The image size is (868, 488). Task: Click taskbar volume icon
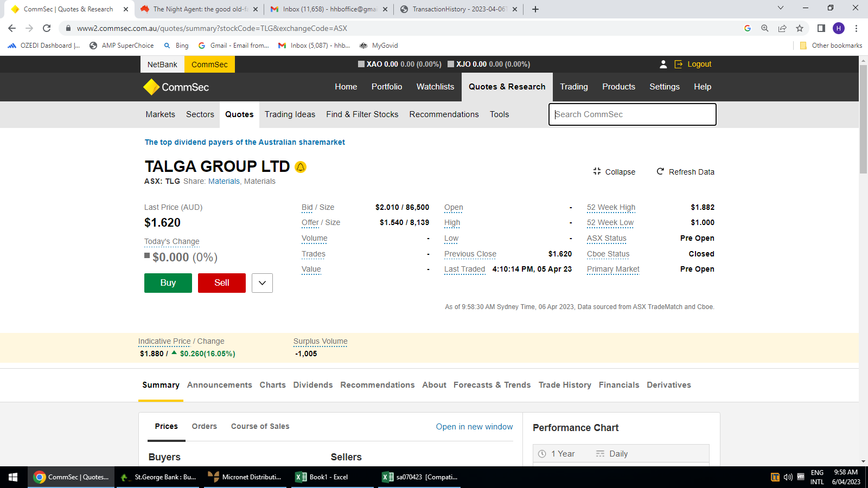point(788,477)
